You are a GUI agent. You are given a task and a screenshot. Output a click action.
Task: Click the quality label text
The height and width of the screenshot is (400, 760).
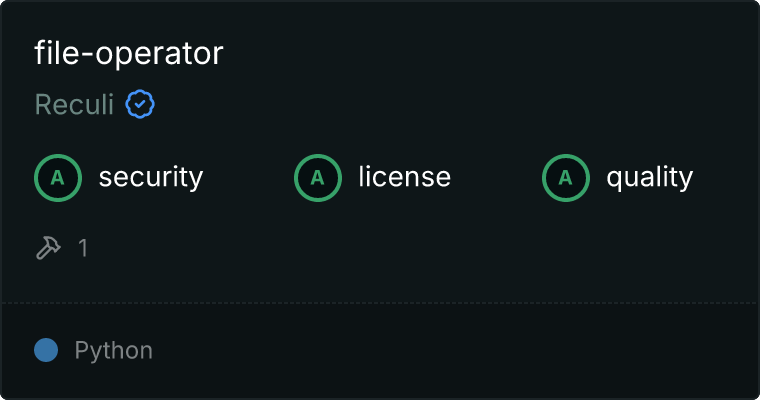pyautogui.click(x=649, y=177)
